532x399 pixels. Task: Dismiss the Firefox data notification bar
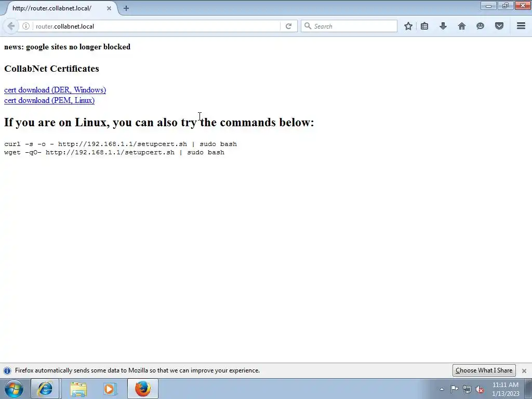pyautogui.click(x=524, y=371)
